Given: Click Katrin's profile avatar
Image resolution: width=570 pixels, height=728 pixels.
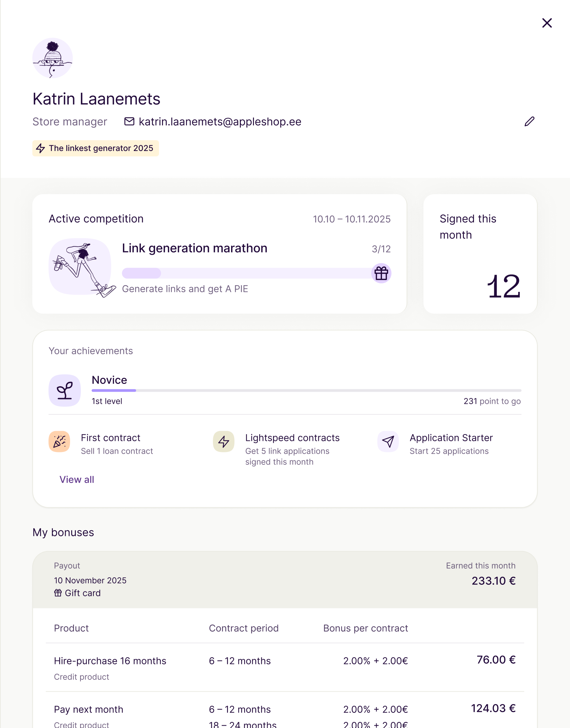Looking at the screenshot, I should (x=53, y=58).
